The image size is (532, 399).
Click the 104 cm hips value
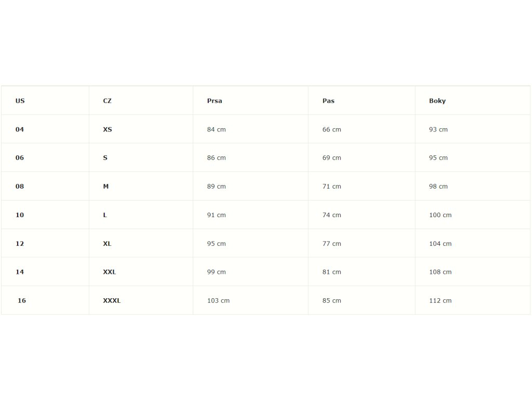point(440,244)
